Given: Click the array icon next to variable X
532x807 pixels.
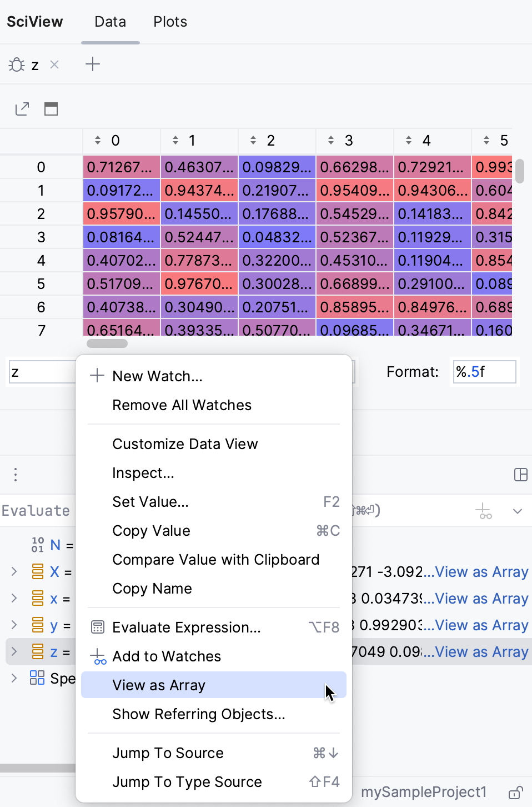Looking at the screenshot, I should 38,571.
